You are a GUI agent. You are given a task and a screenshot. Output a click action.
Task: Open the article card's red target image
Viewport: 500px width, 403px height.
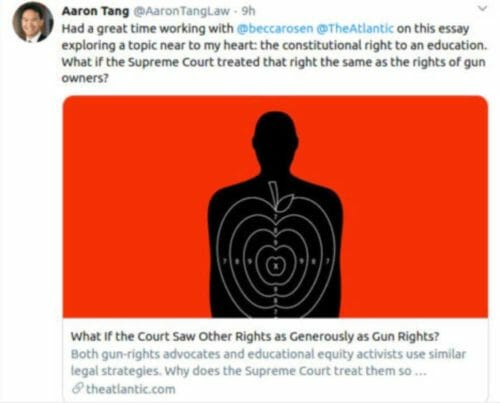(x=275, y=206)
